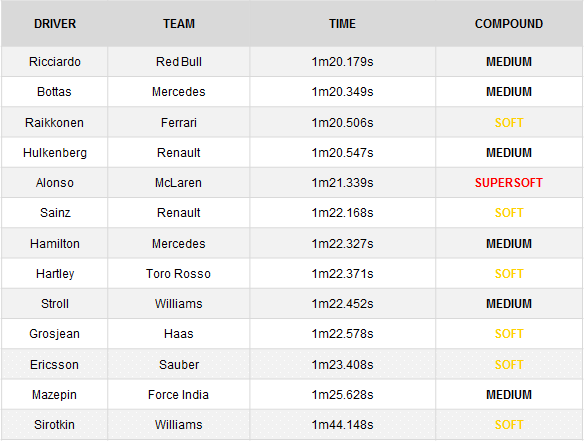This screenshot has height=441, width=584.
Task: Click the TEAM column header
Action: point(179,24)
